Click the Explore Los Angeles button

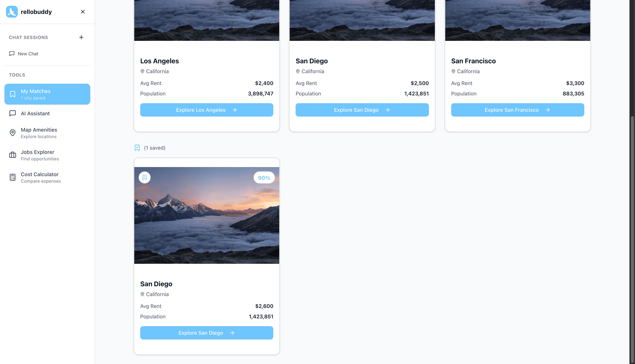tap(206, 110)
